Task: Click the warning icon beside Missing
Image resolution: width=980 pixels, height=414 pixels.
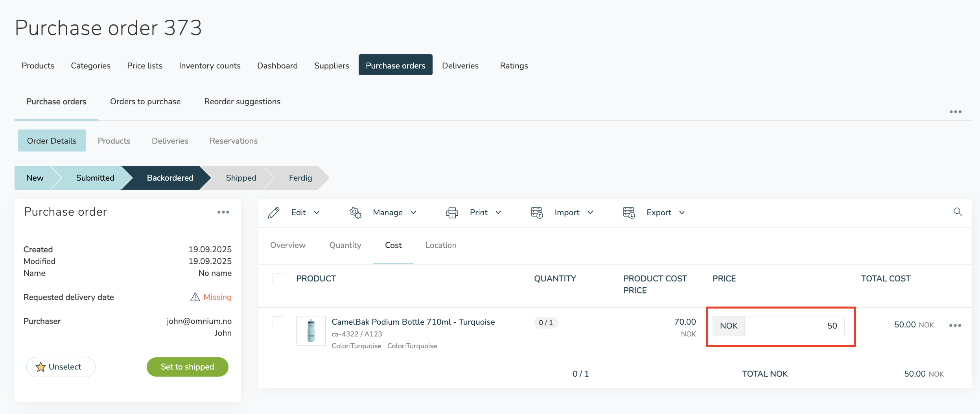Action: pos(195,297)
